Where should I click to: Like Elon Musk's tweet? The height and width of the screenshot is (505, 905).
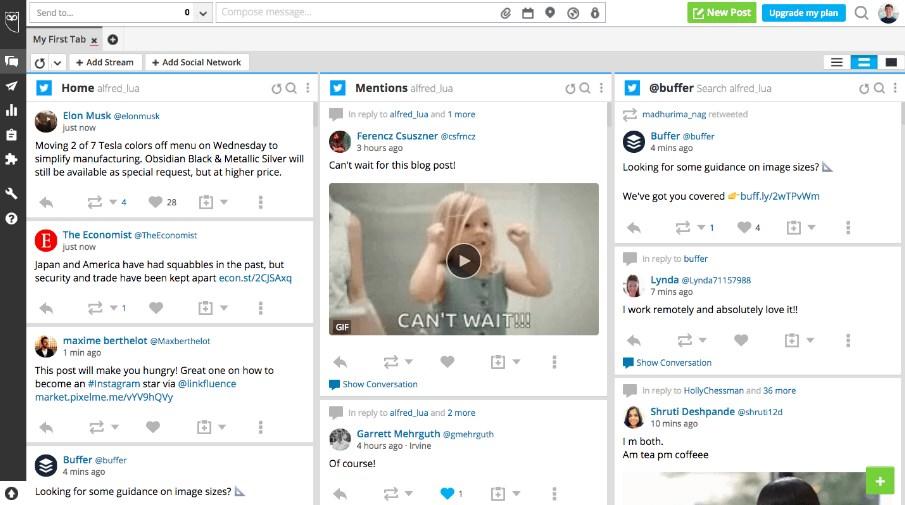coord(155,201)
